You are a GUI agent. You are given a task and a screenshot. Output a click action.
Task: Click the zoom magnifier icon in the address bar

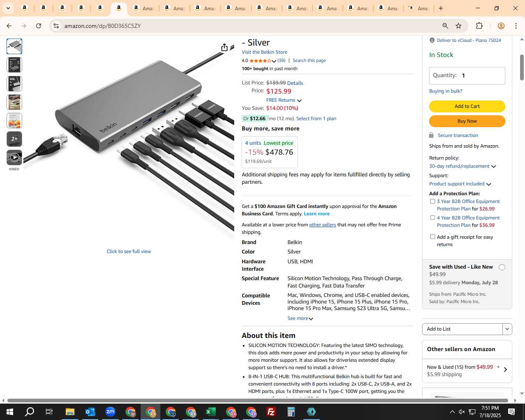445,26
